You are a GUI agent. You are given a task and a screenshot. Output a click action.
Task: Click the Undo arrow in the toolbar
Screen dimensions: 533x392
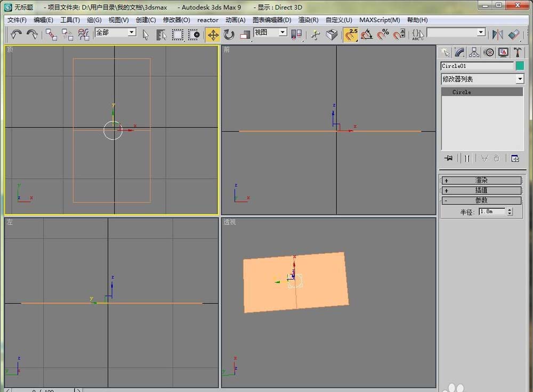tap(16, 35)
